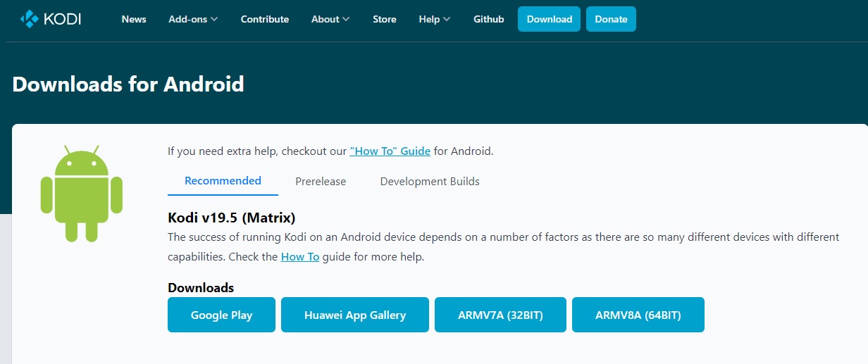Image resolution: width=868 pixels, height=364 pixels.
Task: Download the ARMV8A (64BIT) build
Action: coord(638,315)
